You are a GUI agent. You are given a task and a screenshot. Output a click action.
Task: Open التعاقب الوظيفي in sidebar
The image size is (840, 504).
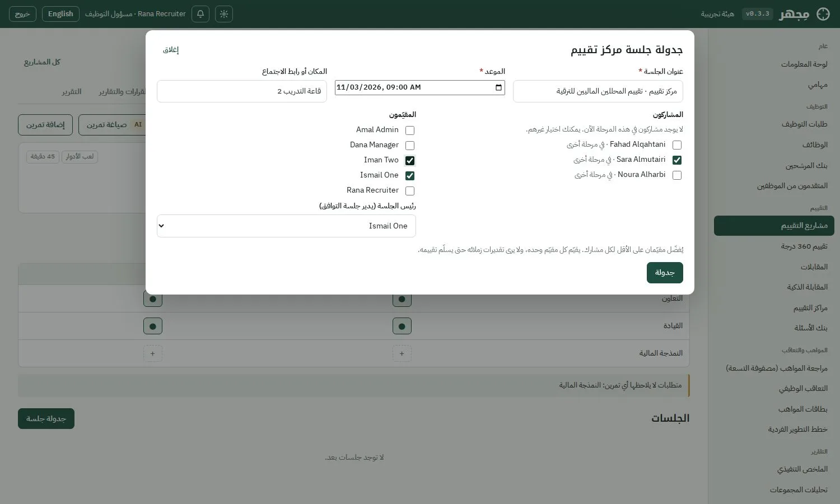point(774,389)
